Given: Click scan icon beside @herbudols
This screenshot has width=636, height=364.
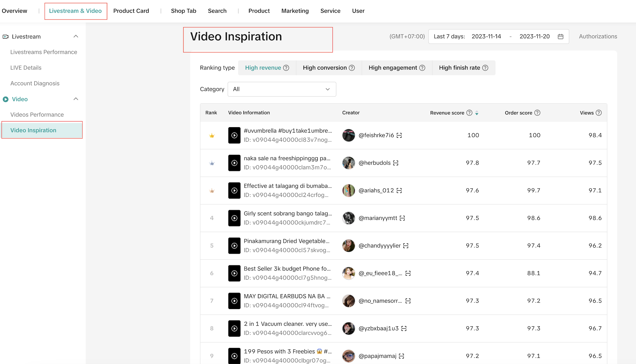Looking at the screenshot, I should 395,163.
